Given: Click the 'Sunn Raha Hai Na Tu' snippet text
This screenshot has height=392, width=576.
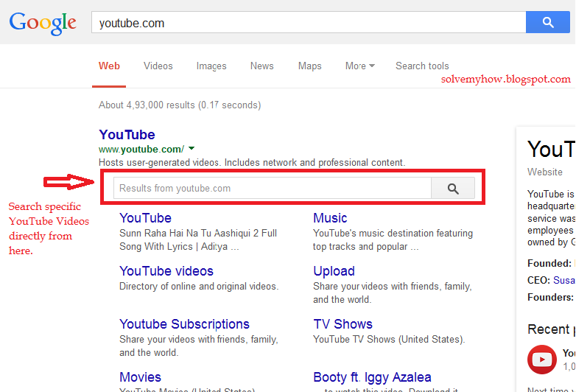Looking at the screenshot, I should pyautogui.click(x=198, y=239).
